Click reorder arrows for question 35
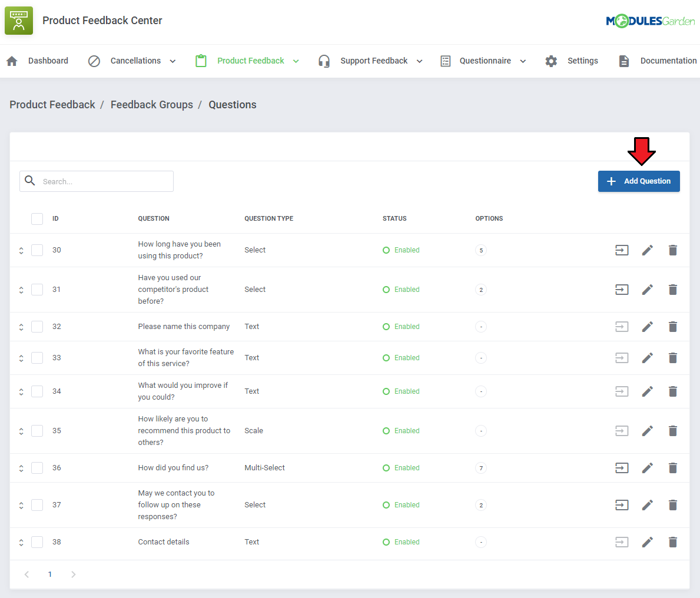Image resolution: width=700 pixels, height=598 pixels. 21,431
